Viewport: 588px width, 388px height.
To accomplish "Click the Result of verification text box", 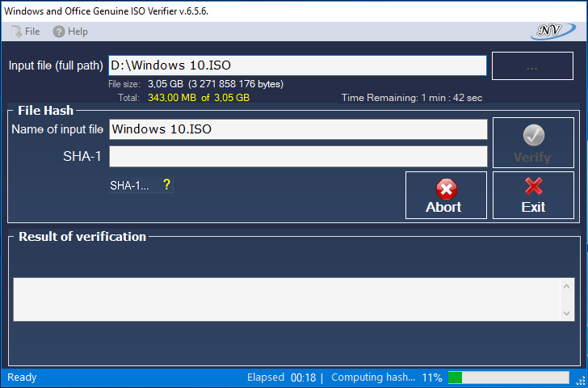I will click(294, 299).
